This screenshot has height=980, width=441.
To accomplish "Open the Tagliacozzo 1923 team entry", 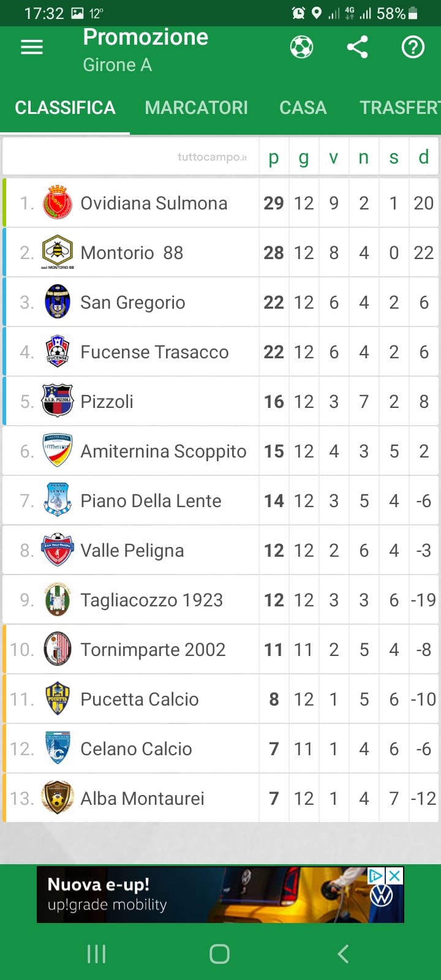I will point(151,600).
